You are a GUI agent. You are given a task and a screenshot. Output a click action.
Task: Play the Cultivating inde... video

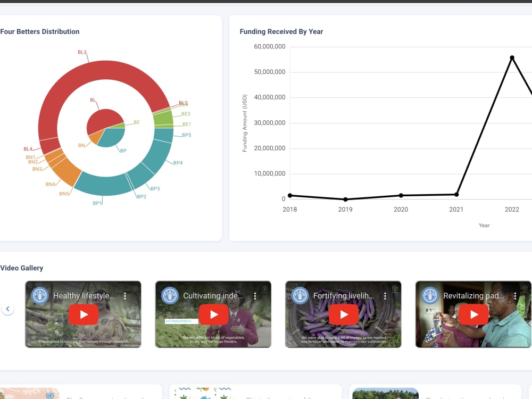[x=213, y=314]
